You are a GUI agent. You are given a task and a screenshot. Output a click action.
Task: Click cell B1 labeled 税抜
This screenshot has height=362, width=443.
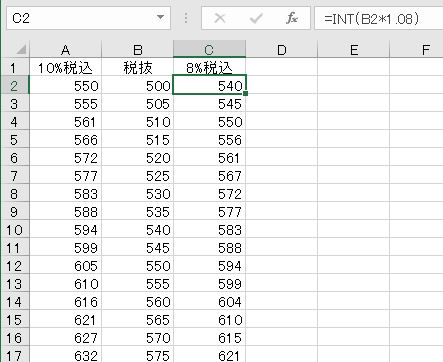pos(137,68)
